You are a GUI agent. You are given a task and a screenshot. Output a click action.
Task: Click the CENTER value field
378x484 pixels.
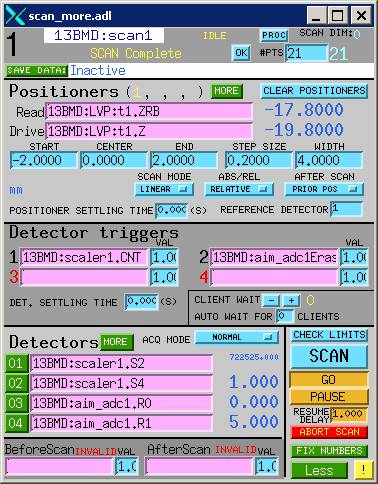click(x=114, y=161)
